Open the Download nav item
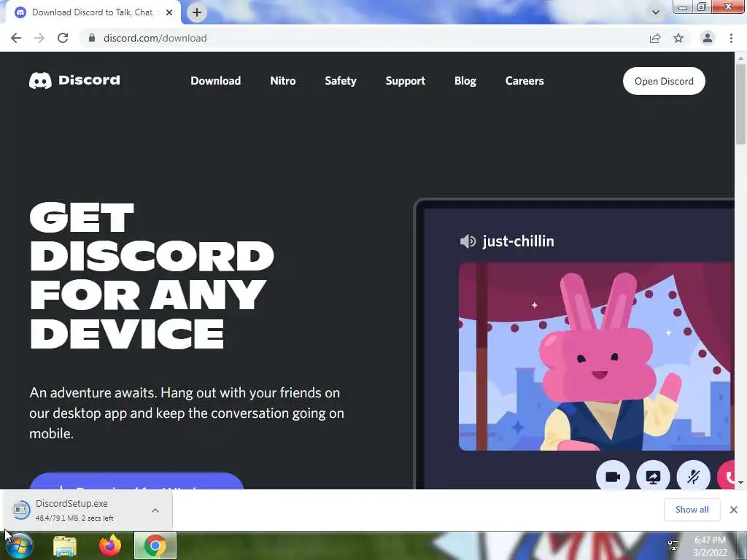The image size is (747, 560). (216, 81)
